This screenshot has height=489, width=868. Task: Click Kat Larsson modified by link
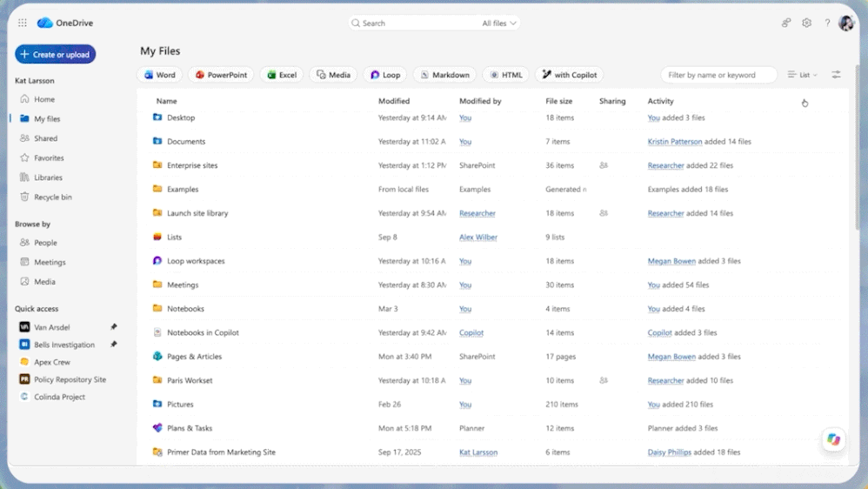click(x=478, y=452)
